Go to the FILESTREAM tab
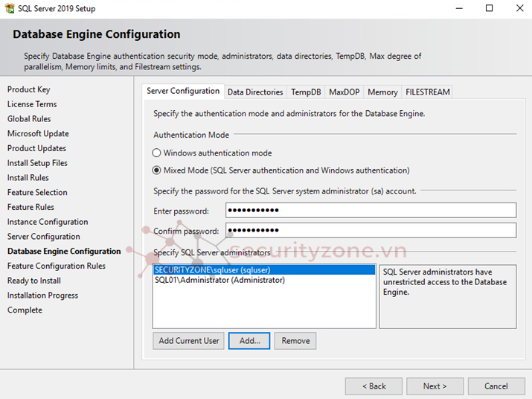Viewport: 532px width, 399px height. point(427,92)
